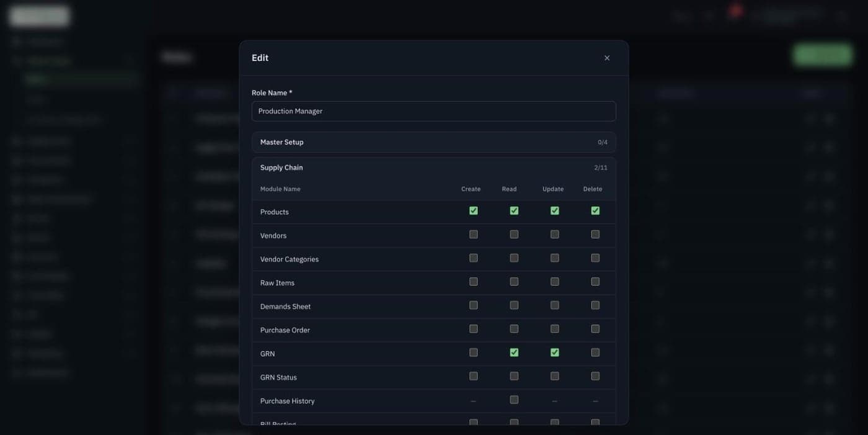Allow Update on Demands Sheet
The width and height of the screenshot is (868, 435).
tap(555, 305)
